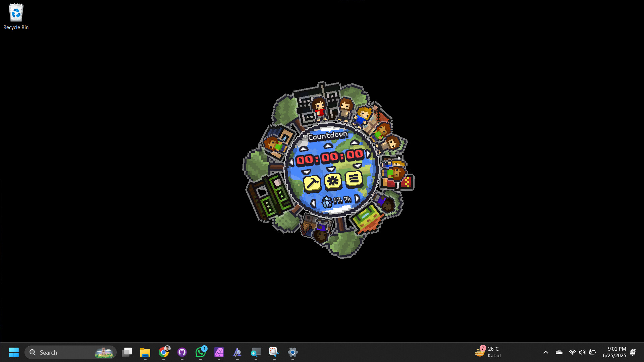Decrease countdown minutes with down arrow
Screen dimensions: 644x362
(x=331, y=169)
